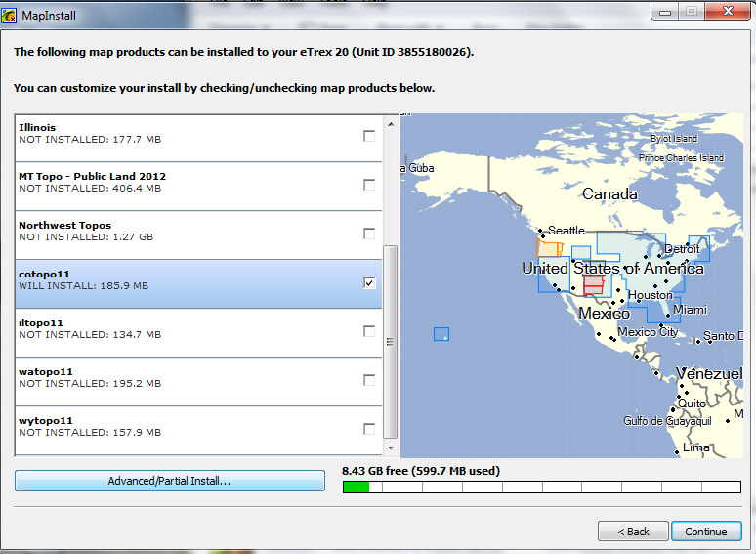The image size is (756, 554).
Task: Enable MT Topo - Public Land 2012 checkbox
Action: tap(369, 185)
